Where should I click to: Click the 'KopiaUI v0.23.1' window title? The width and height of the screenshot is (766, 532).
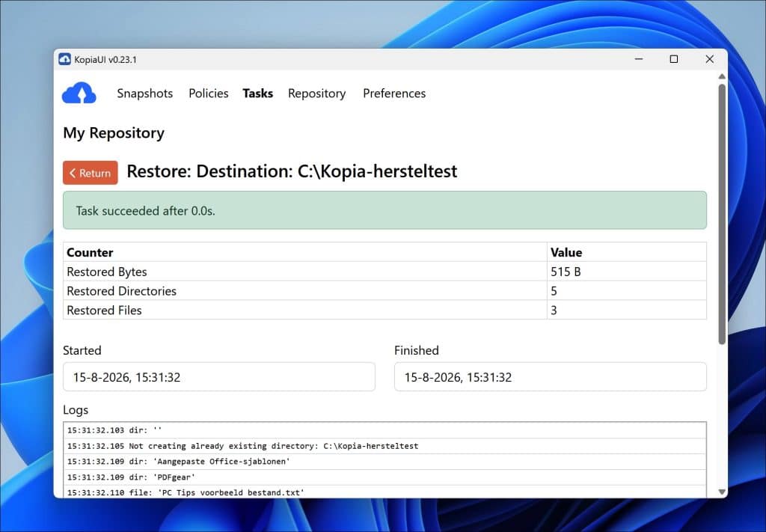105,60
